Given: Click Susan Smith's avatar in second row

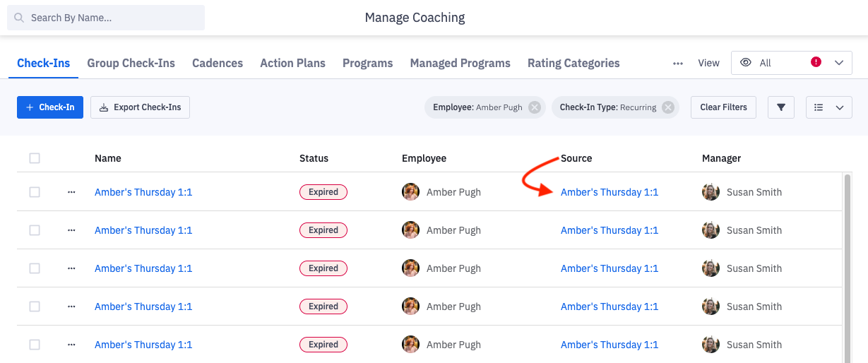Looking at the screenshot, I should tap(711, 230).
